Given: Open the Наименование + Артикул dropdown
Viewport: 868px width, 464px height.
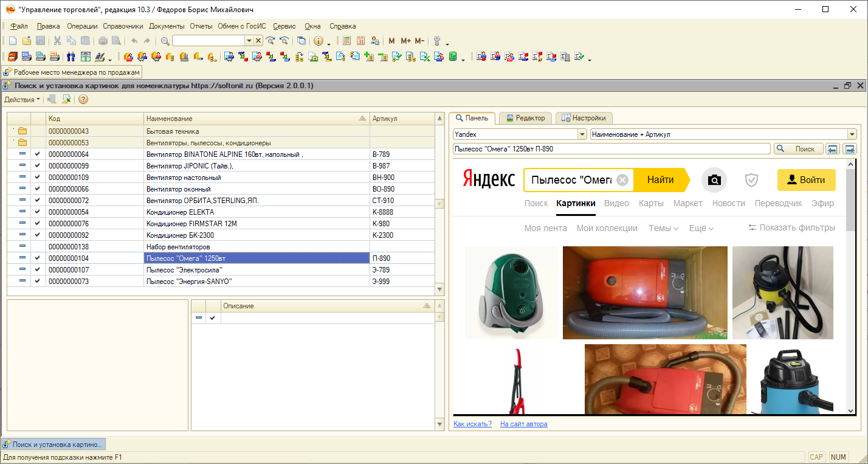Looking at the screenshot, I should [x=852, y=134].
